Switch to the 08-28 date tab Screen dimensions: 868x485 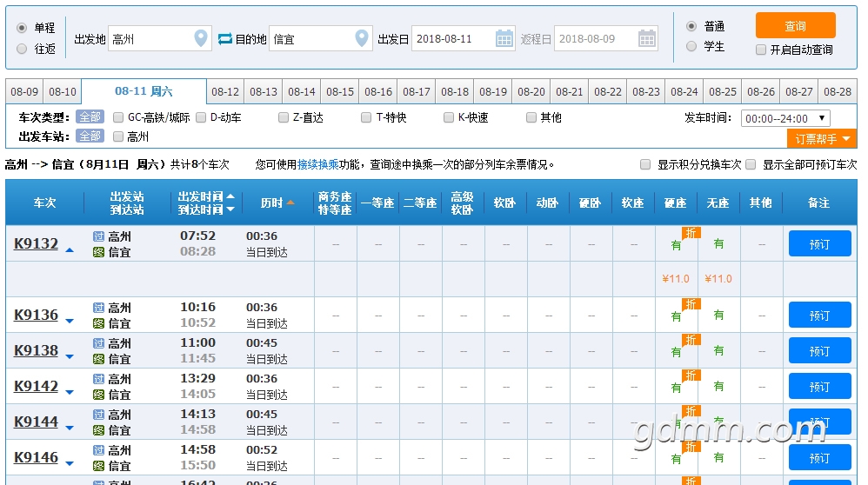(838, 92)
